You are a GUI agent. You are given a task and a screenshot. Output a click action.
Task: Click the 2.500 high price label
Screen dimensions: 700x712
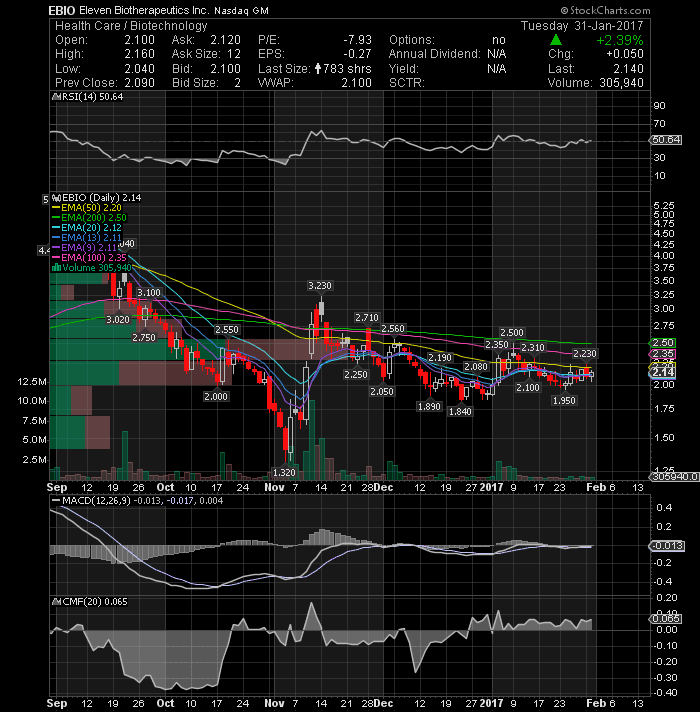pyautogui.click(x=512, y=333)
